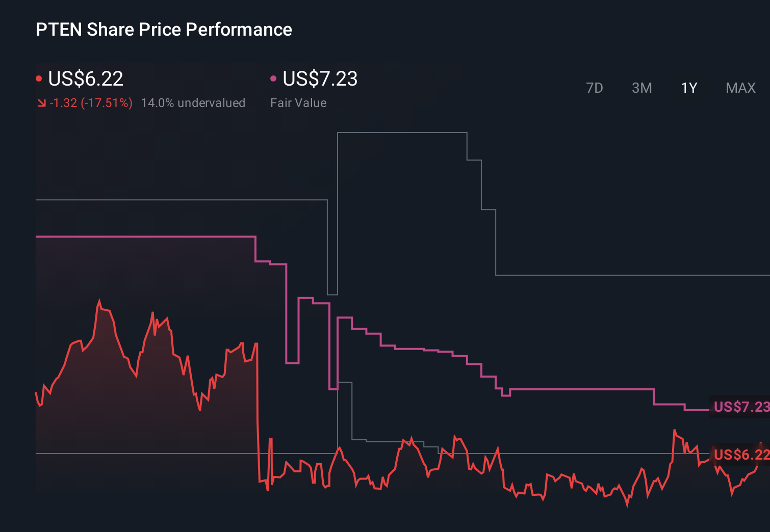Open the MAX time range view
Screen dimensions: 770x532
coord(740,88)
